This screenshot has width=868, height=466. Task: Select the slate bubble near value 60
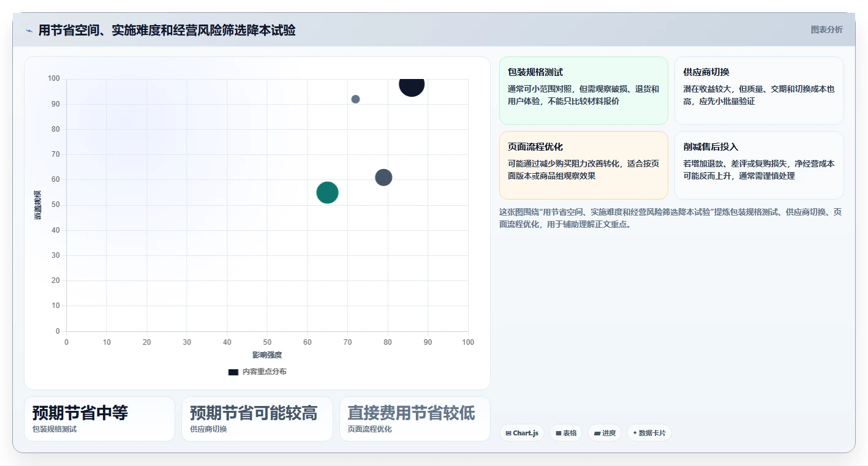[x=383, y=178]
